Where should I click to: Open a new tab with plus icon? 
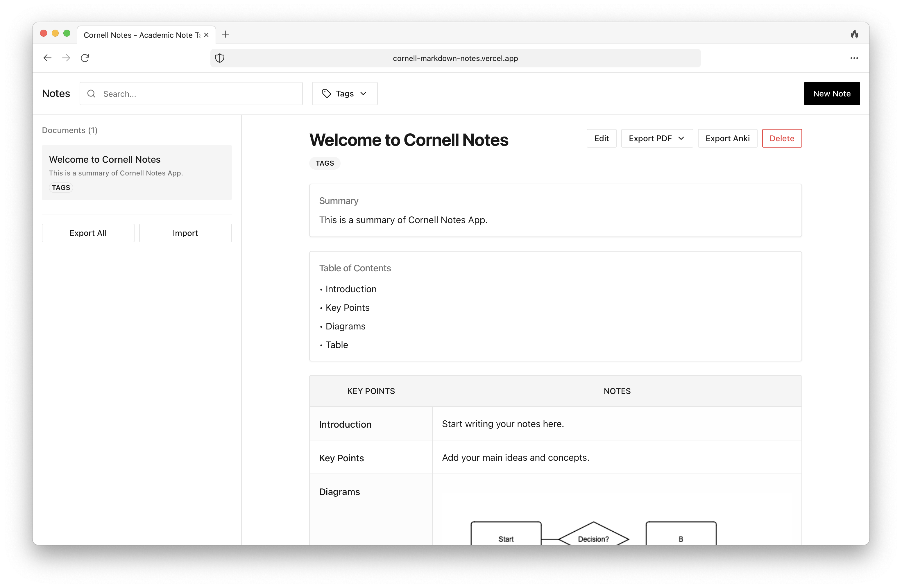pos(226,35)
